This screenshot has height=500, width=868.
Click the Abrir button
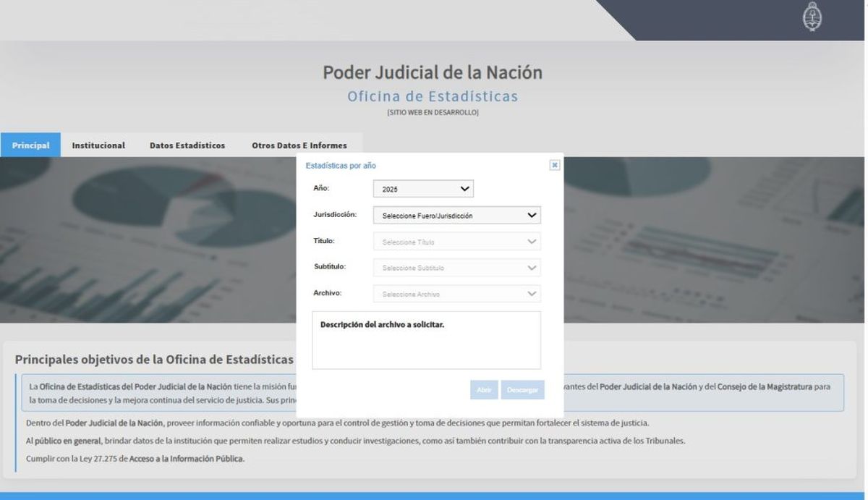485,389
